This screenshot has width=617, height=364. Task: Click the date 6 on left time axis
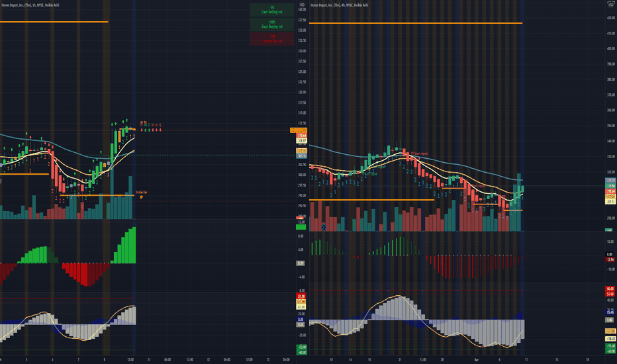click(52, 359)
